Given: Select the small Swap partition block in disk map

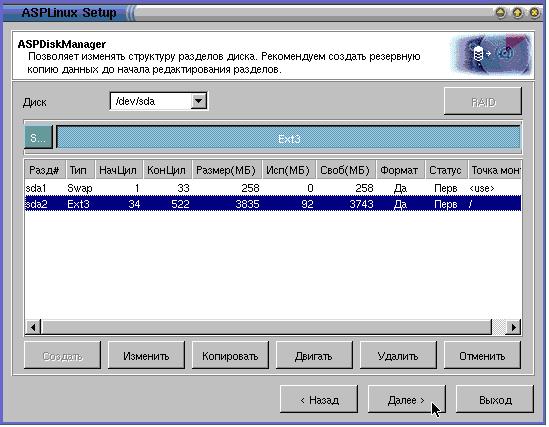Looking at the screenshot, I should tap(38, 138).
